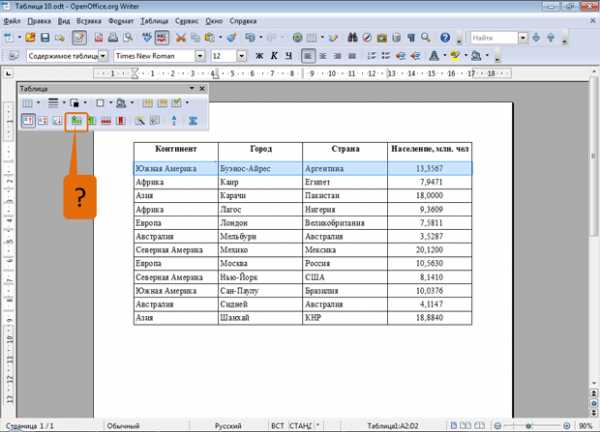This screenshot has width=600, height=432.
Task: Click the Delete column icon in Таблица toolbar
Action: [121, 121]
